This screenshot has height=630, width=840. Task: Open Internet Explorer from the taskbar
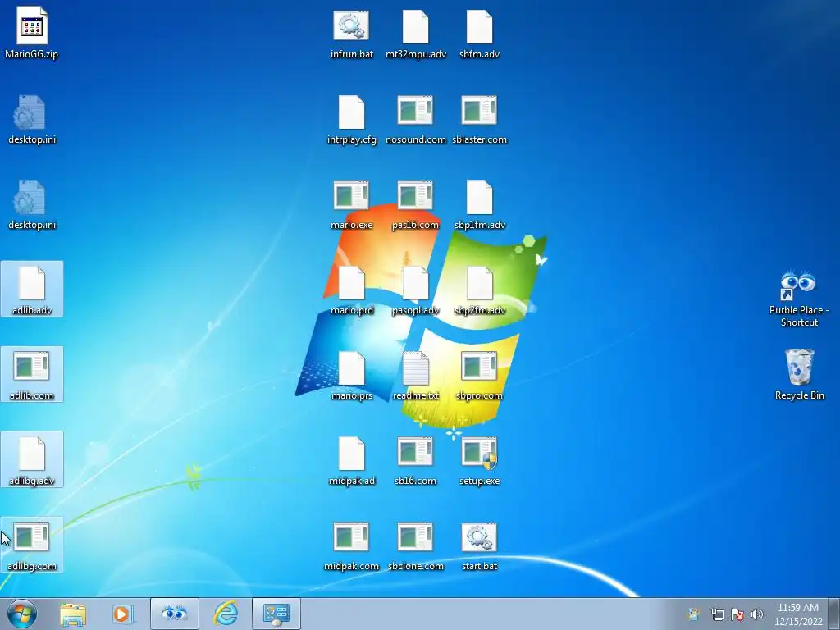point(226,614)
